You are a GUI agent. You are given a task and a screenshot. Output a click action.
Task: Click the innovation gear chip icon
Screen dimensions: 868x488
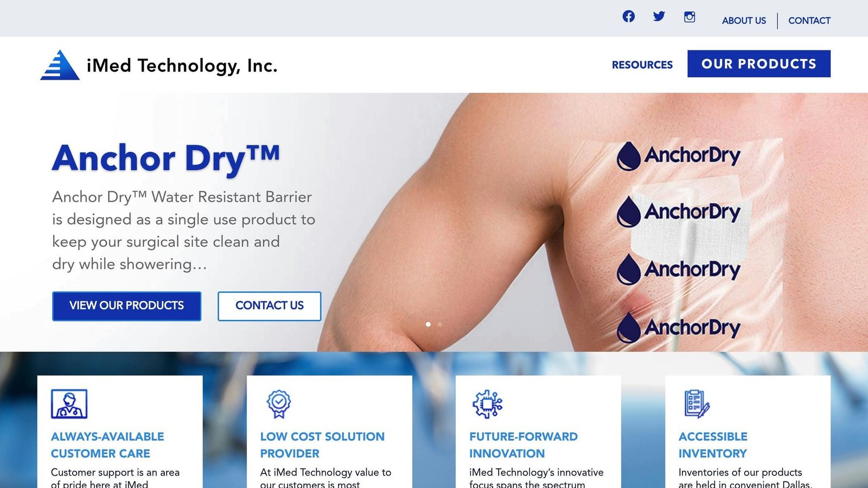(x=487, y=404)
